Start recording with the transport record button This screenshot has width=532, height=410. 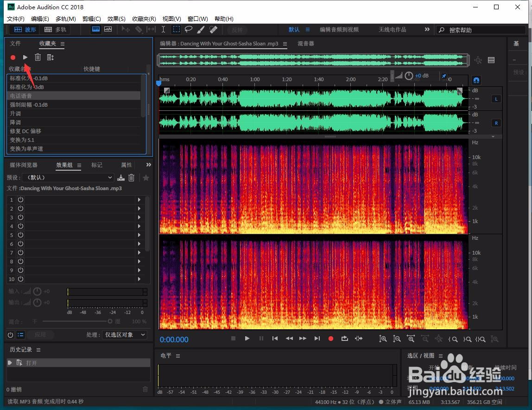[x=331, y=338]
